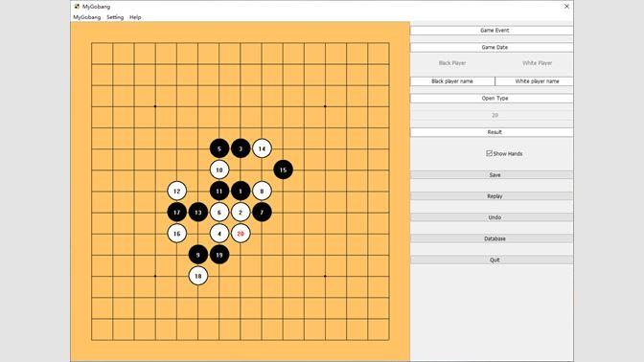Open the Help menu
644x362 pixels.
pyautogui.click(x=135, y=17)
